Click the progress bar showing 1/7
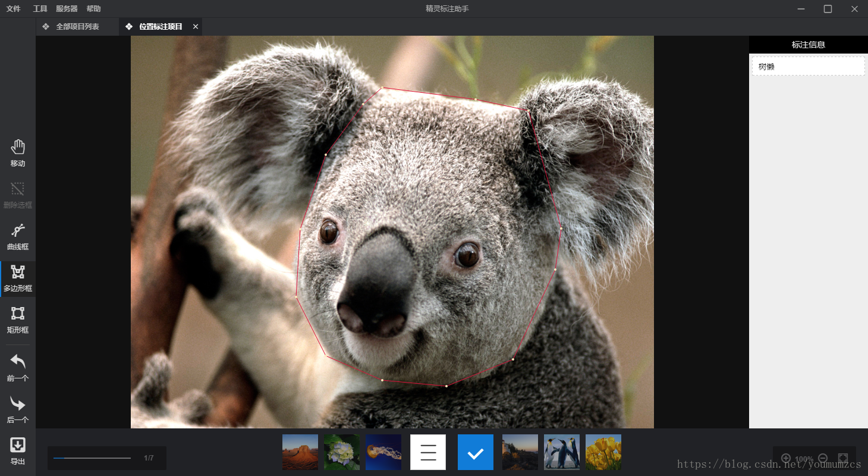868x476 pixels. [92, 458]
